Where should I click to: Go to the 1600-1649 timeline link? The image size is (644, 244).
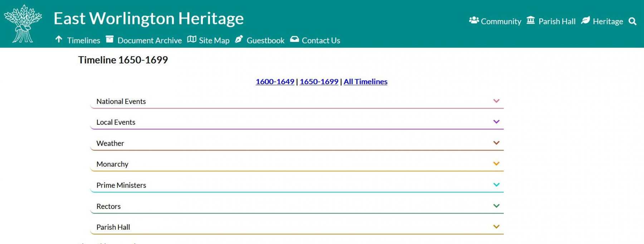coord(275,82)
